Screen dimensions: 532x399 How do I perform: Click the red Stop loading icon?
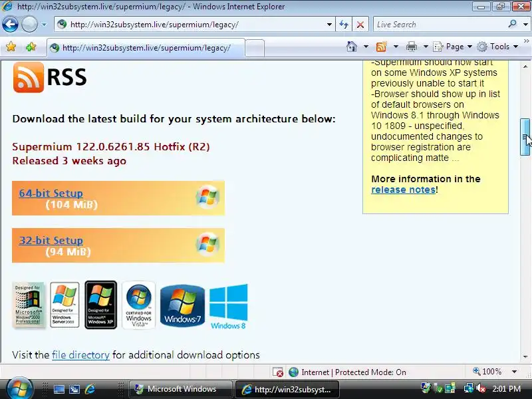360,25
